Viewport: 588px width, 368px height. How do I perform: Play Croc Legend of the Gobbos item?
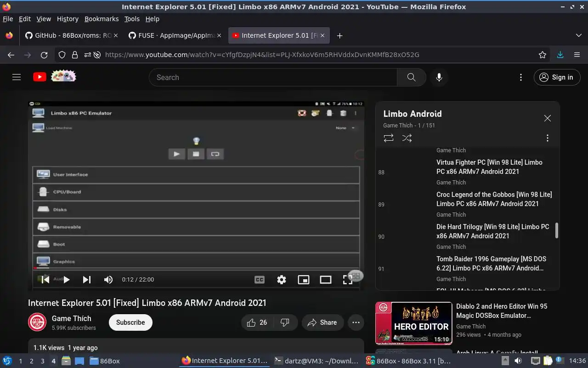coord(468,204)
